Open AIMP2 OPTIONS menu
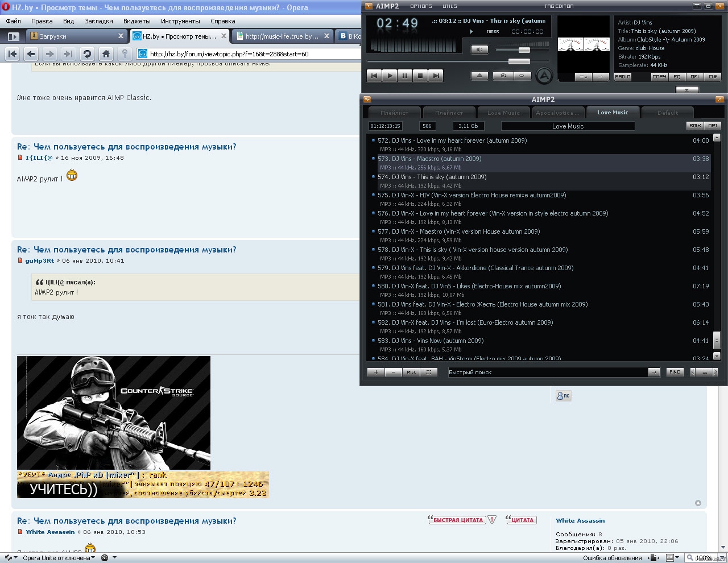The height and width of the screenshot is (563, 728). [421, 6]
